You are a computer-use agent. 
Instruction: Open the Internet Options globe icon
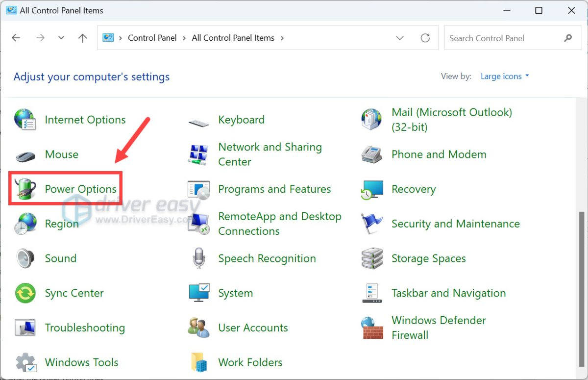[24, 120]
